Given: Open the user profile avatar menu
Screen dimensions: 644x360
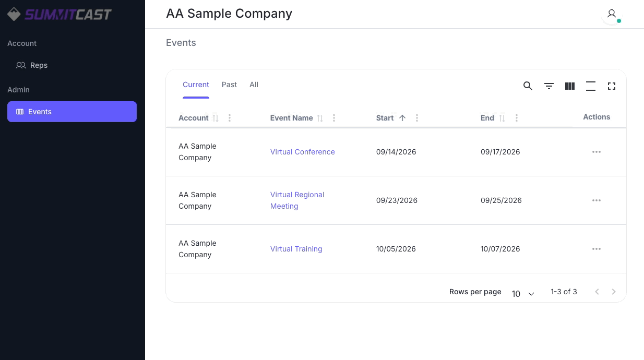Looking at the screenshot, I should click(612, 14).
